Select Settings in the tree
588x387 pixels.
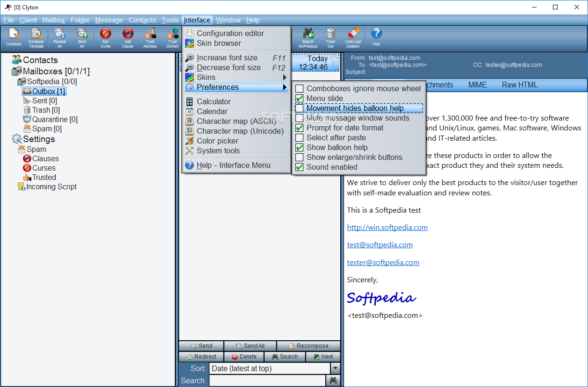pyautogui.click(x=33, y=139)
